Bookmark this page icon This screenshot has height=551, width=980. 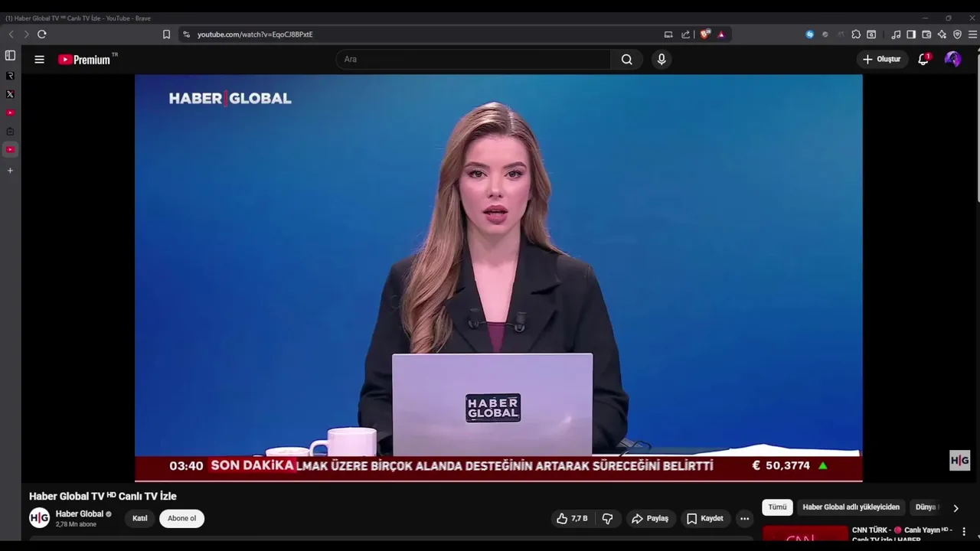tap(166, 34)
